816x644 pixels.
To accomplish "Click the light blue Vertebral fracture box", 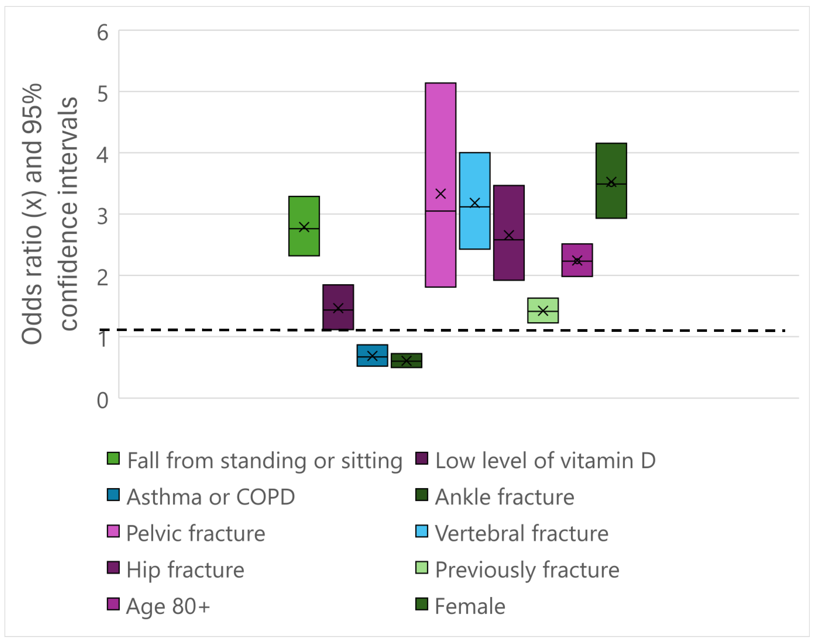I will (475, 201).
